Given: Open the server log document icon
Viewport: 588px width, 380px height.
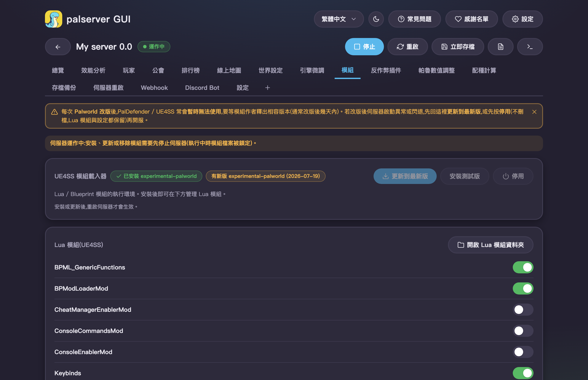Looking at the screenshot, I should 500,47.
